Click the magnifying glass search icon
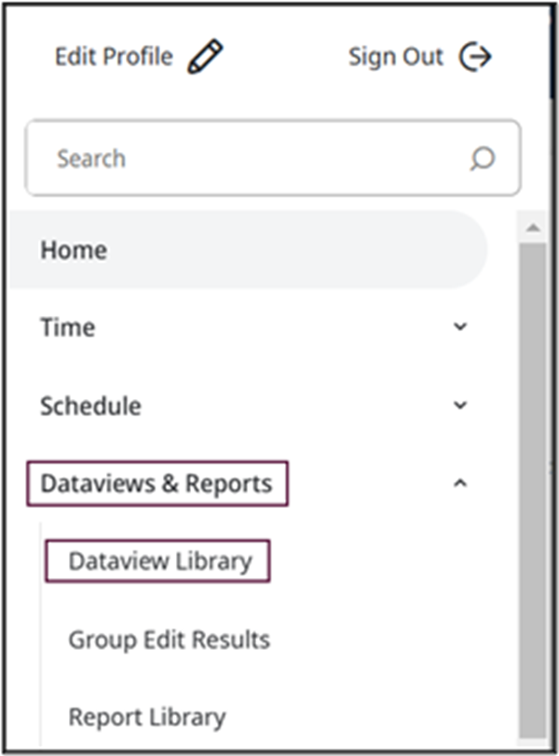The width and height of the screenshot is (559, 756). click(483, 158)
